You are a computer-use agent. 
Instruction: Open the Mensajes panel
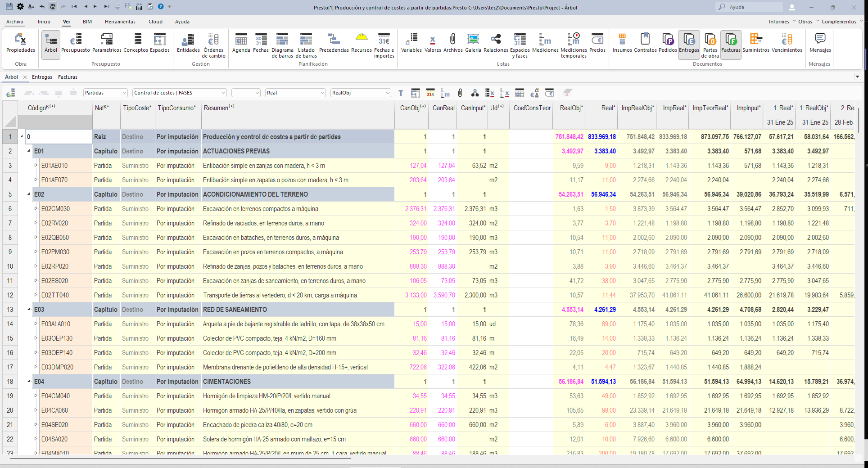pos(819,44)
